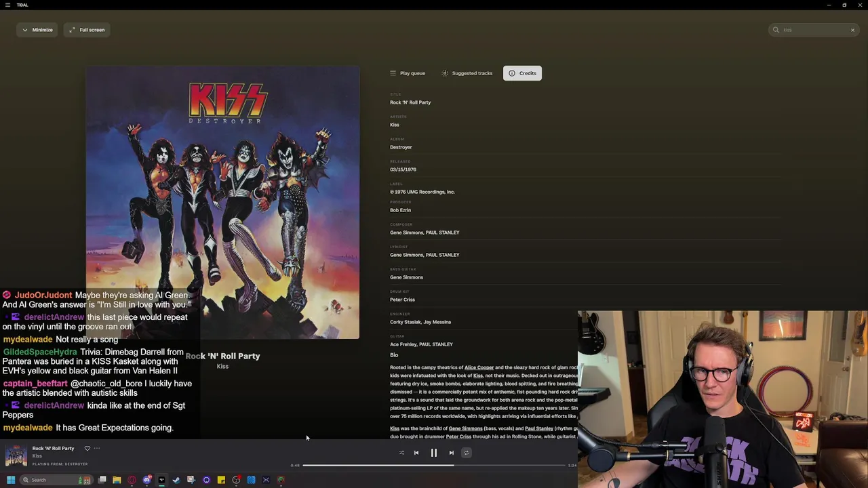868x488 pixels.
Task: Open Steam from taskbar
Action: tap(176, 480)
